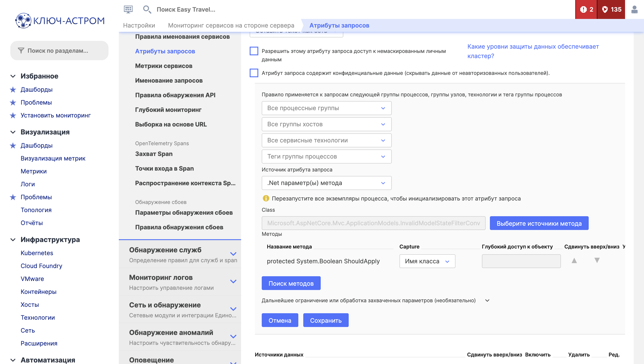Open the Все процессные группы dropdown

326,108
